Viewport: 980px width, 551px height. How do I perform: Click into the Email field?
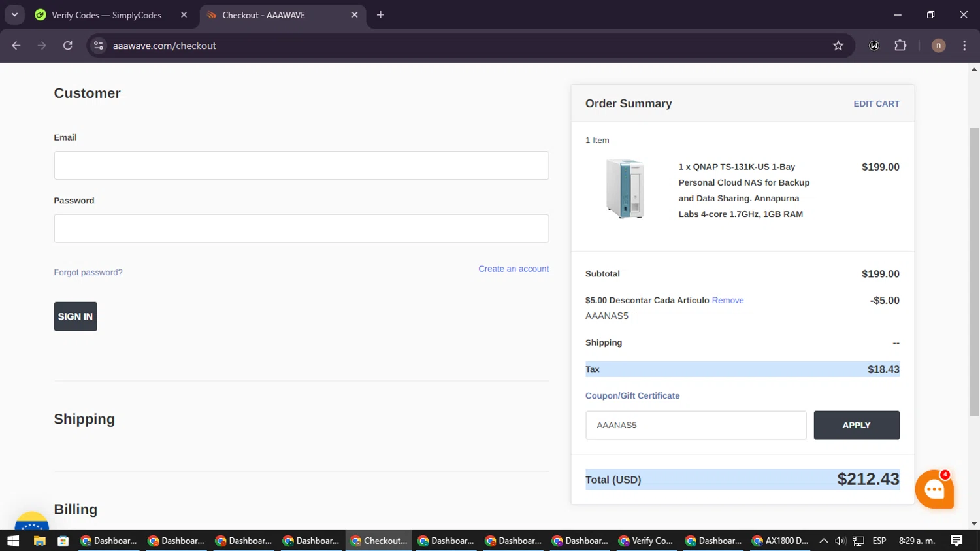coord(301,165)
